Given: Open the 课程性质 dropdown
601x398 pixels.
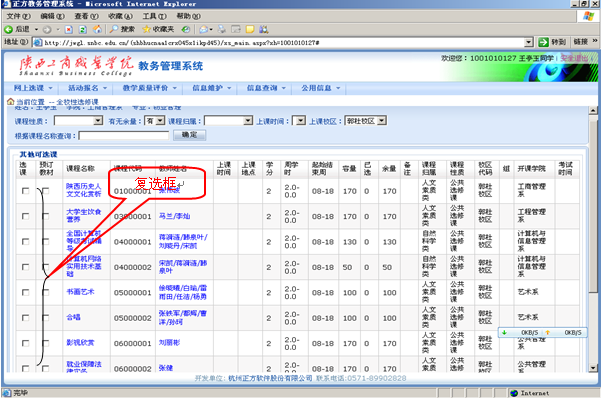Looking at the screenshot, I should click(x=79, y=121).
